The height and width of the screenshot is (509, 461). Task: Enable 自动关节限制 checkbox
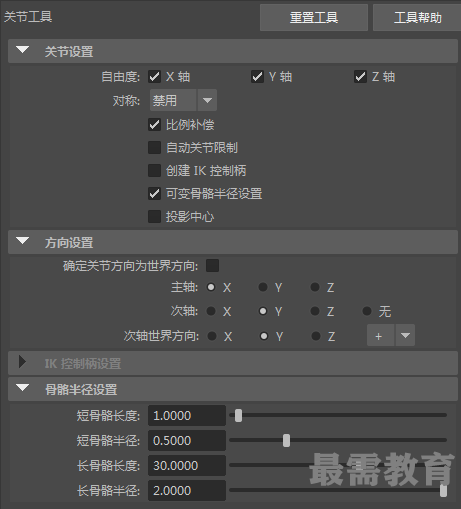tap(154, 148)
